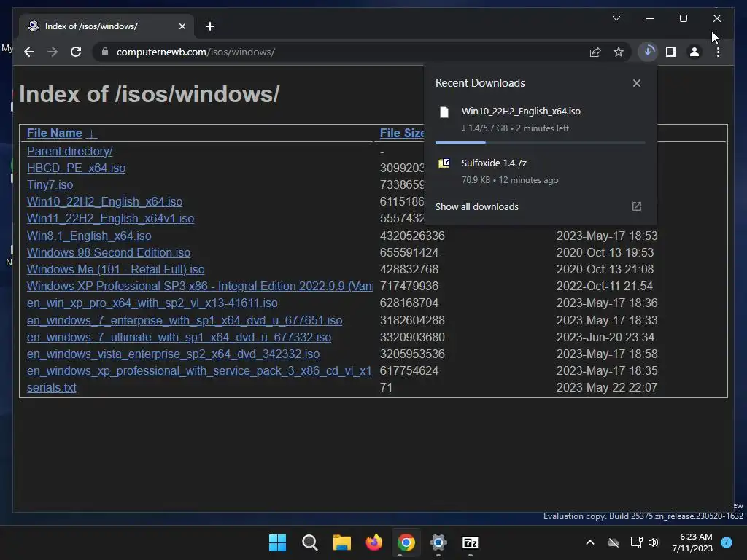The image size is (747, 560).
Task: Click en_windows_vista_enterprise_sp2 ISO link
Action: [x=173, y=354]
